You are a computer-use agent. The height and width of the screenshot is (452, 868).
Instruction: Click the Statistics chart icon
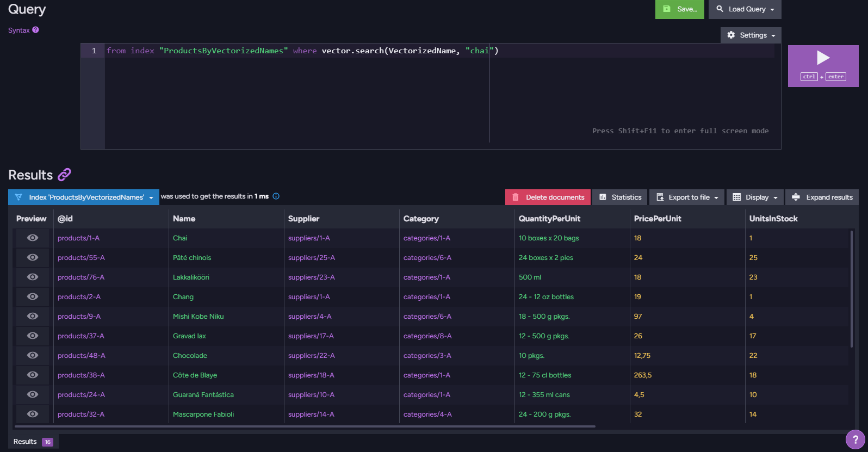[603, 197]
